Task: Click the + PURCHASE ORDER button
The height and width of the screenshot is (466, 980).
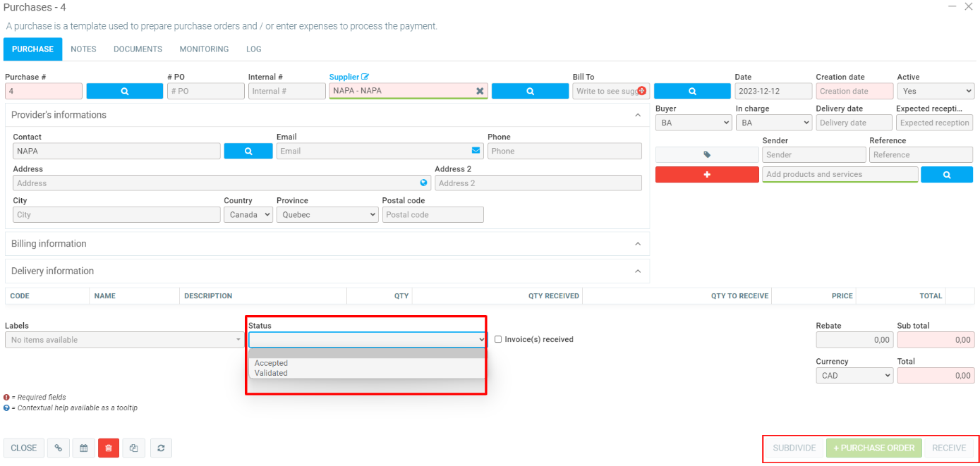Action: click(x=873, y=448)
